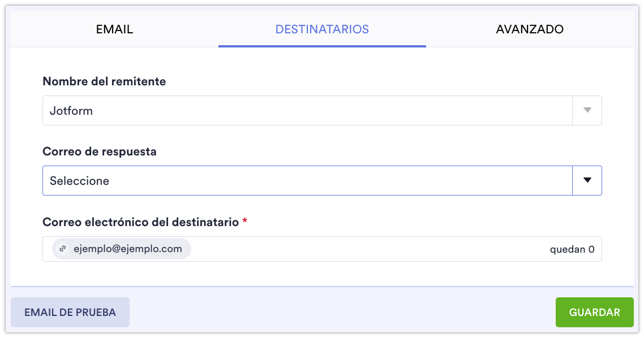Open the Nombre del remitente dropdown arrow
The height and width of the screenshot is (338, 644).
pyautogui.click(x=587, y=110)
